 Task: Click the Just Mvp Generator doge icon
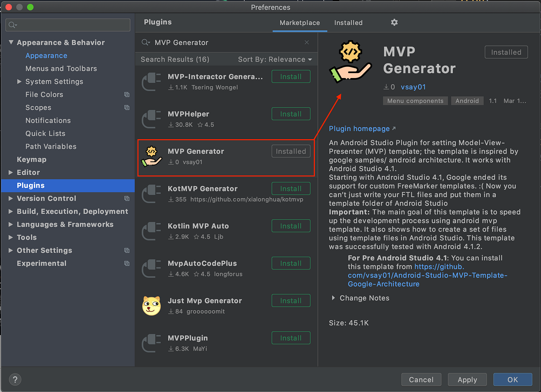151,306
